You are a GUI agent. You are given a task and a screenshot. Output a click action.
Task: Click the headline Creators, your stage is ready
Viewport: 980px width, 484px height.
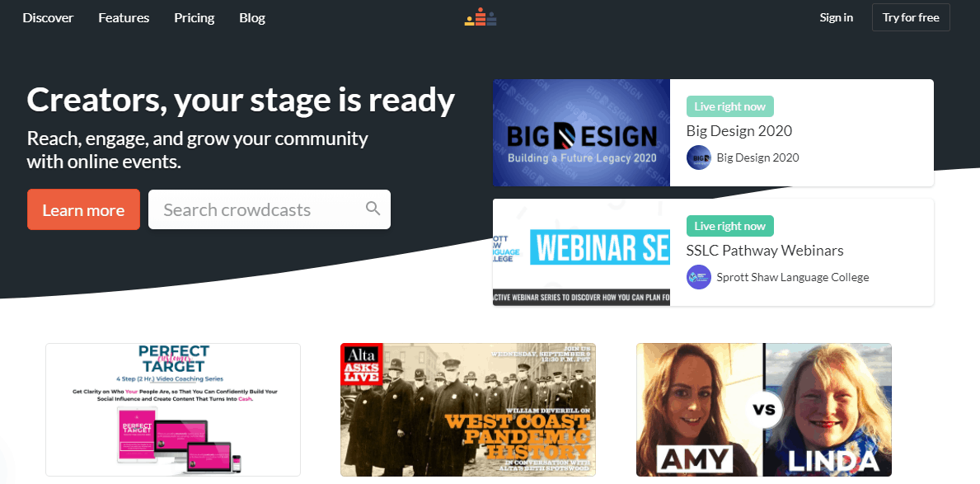tap(241, 101)
